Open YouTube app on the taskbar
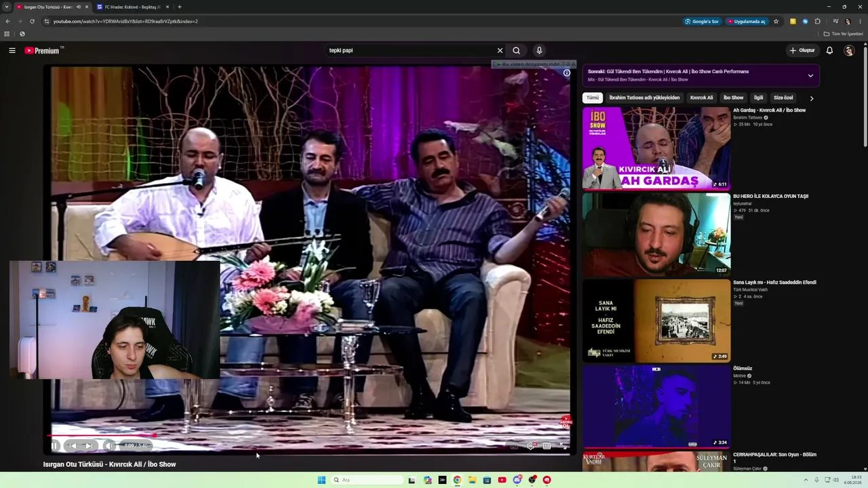868x488 pixels. coord(502,480)
